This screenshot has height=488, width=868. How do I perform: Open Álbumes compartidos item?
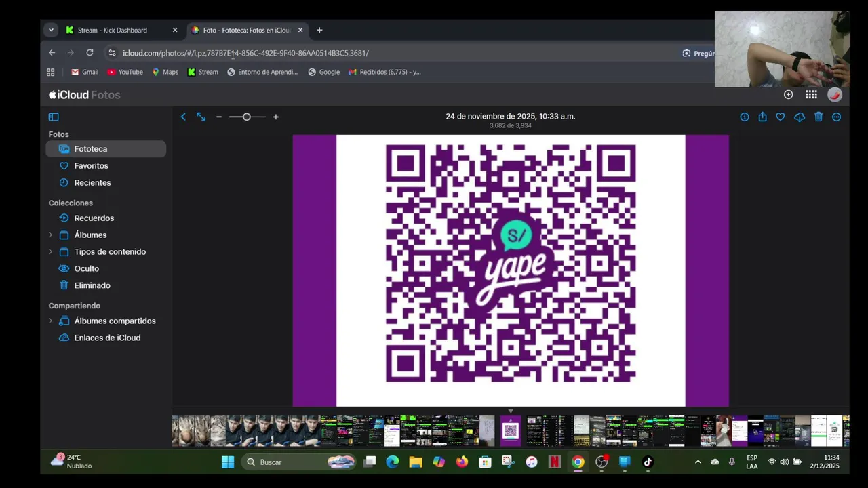pyautogui.click(x=114, y=321)
